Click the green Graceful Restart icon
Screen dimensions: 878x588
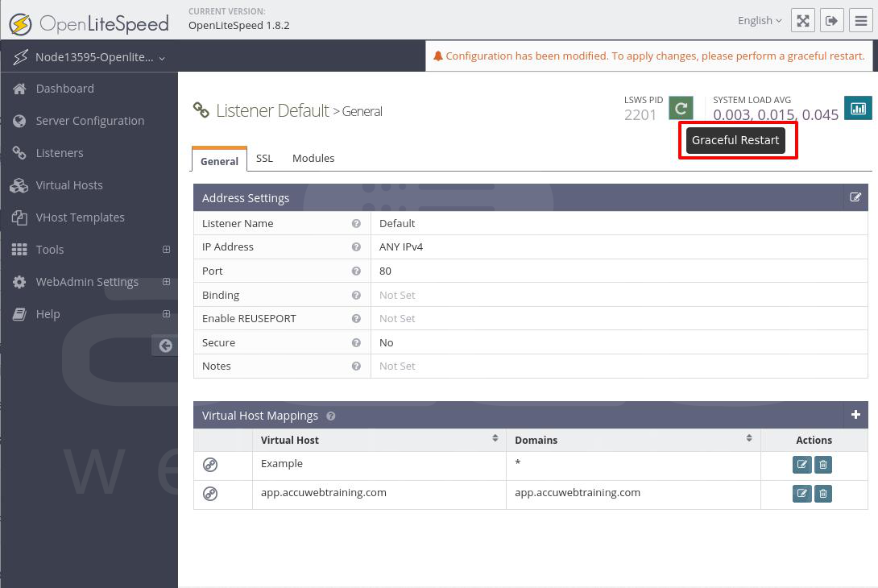pos(681,108)
